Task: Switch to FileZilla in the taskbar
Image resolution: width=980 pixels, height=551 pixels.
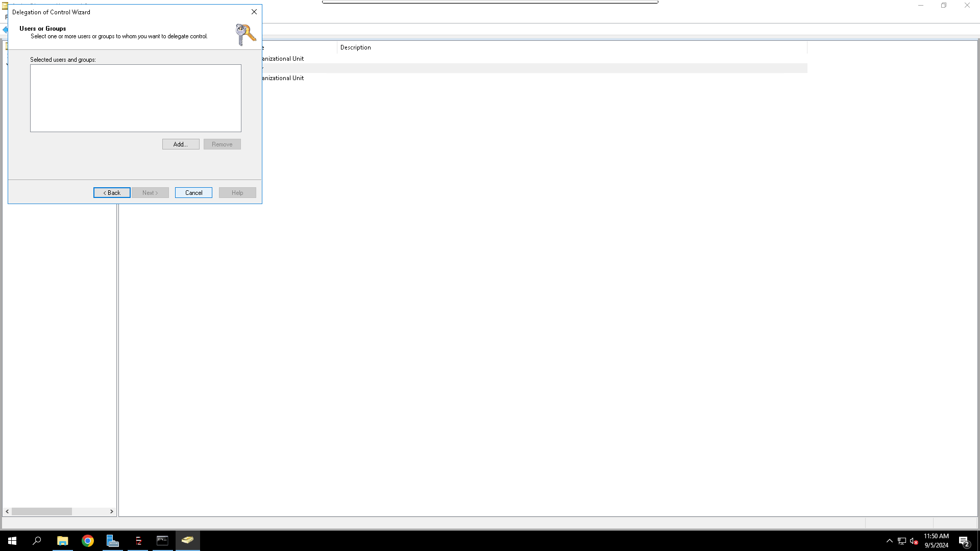Action: [x=138, y=541]
